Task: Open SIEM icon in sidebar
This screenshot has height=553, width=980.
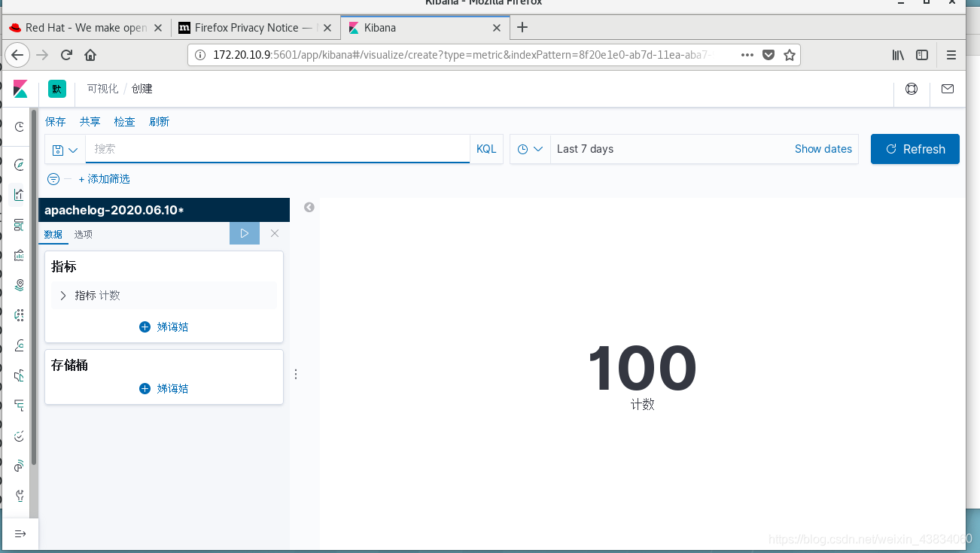Action: click(x=20, y=466)
